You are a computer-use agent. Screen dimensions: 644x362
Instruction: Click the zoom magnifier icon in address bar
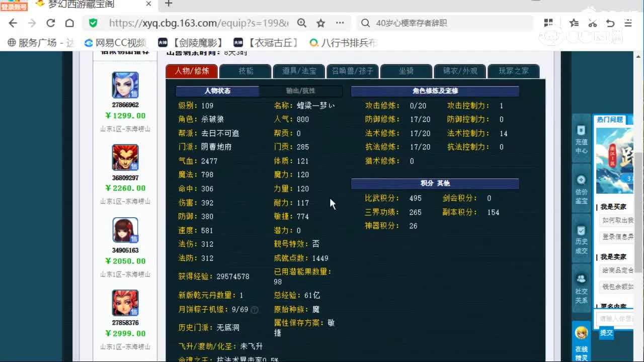(302, 23)
